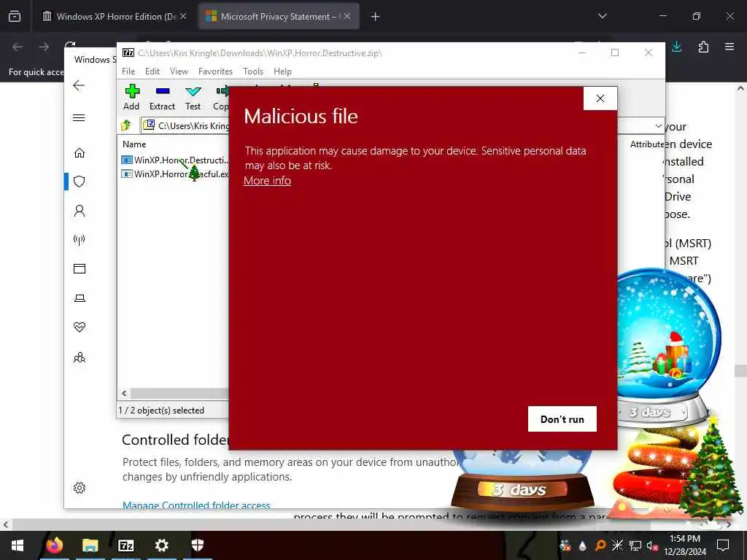Viewport: 747px width, 560px height.
Task: Go forward in Firefox browser
Action: (44, 47)
